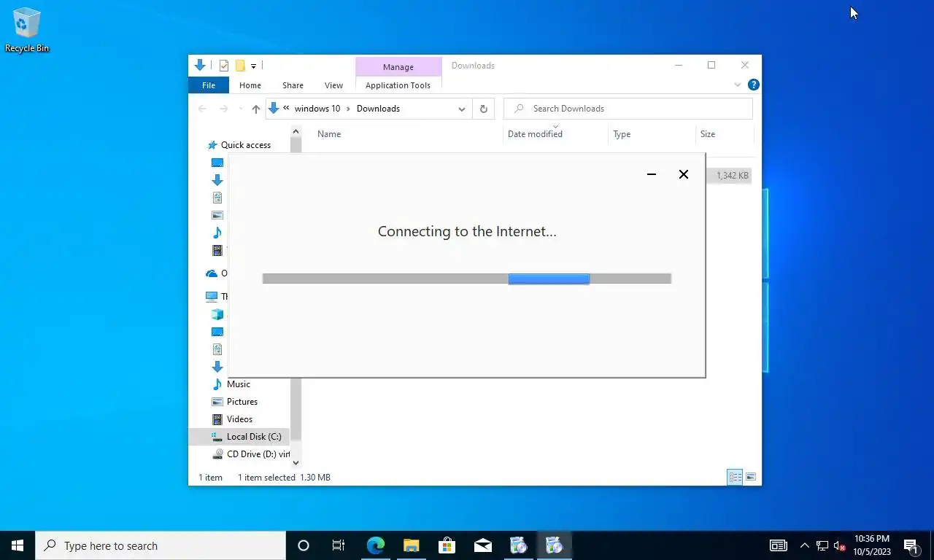The image size is (934, 560).
Task: Open Microsoft Store from taskbar
Action: coord(447,545)
